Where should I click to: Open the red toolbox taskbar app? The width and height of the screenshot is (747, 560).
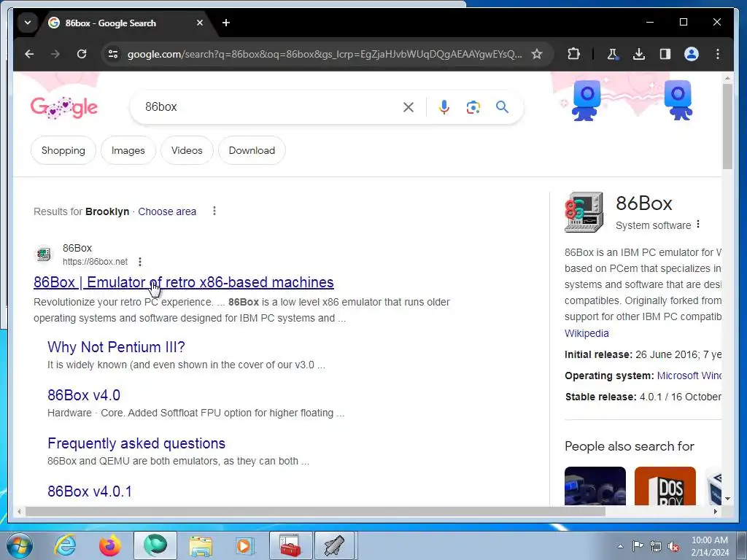[x=290, y=545]
